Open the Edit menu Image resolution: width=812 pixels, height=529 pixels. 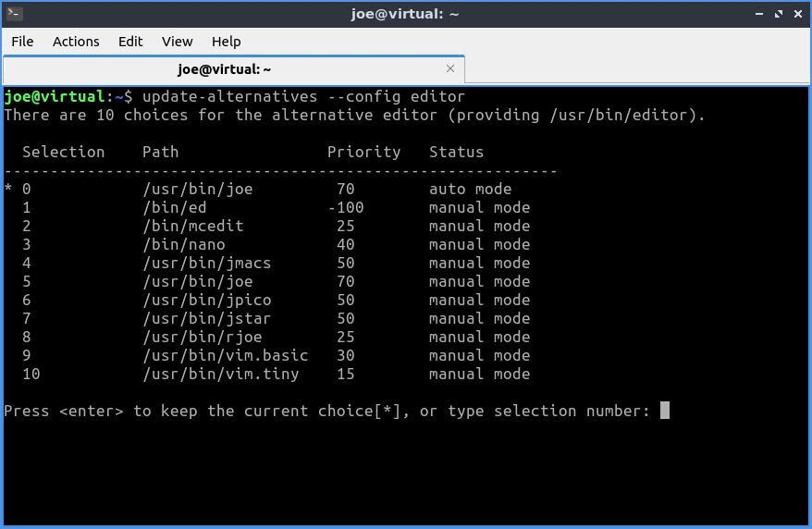coord(130,42)
